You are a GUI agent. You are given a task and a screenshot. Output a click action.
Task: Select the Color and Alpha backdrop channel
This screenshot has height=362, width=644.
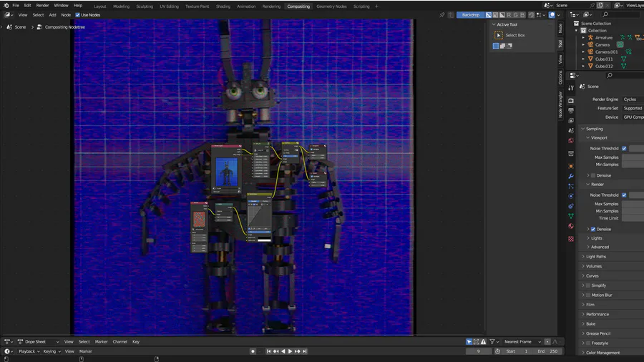(x=488, y=15)
